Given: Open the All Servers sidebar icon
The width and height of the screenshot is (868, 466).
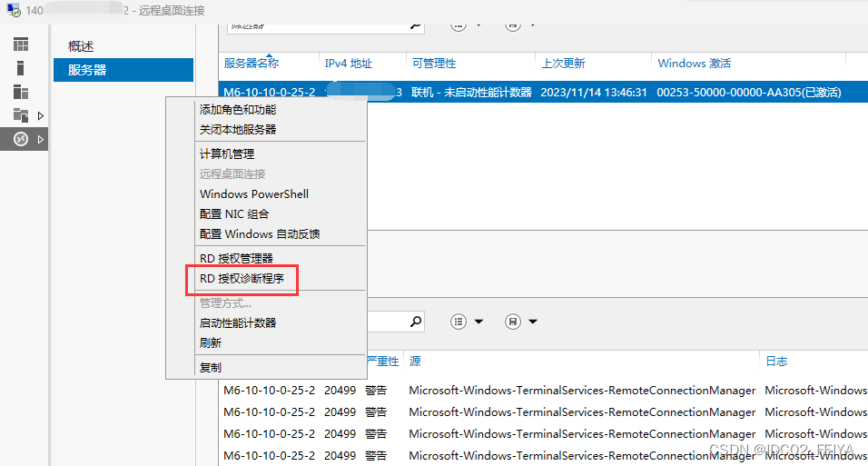Looking at the screenshot, I should coord(21,92).
